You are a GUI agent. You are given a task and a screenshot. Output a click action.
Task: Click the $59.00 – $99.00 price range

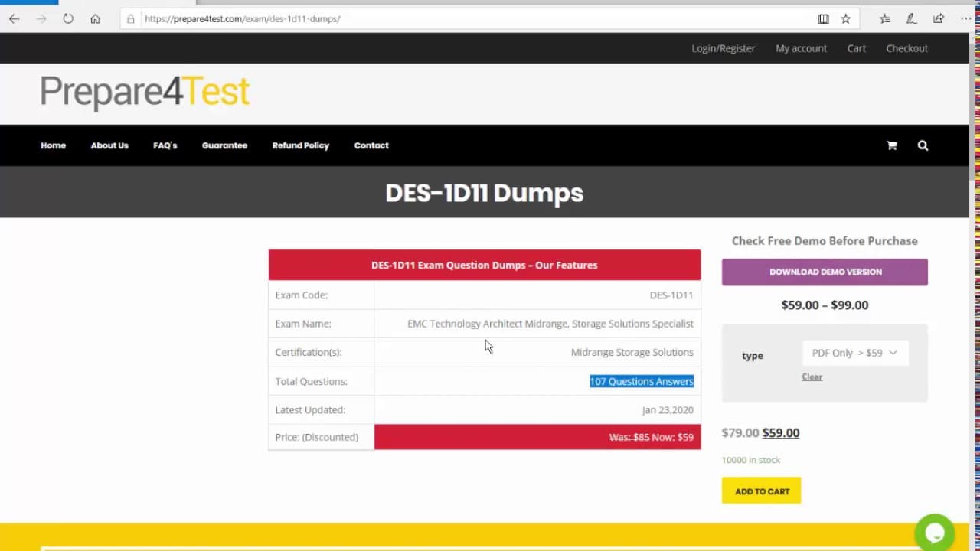click(825, 305)
